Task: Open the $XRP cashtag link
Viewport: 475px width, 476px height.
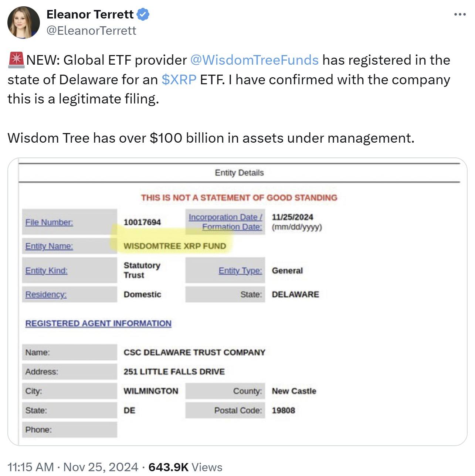Action: click(x=178, y=79)
